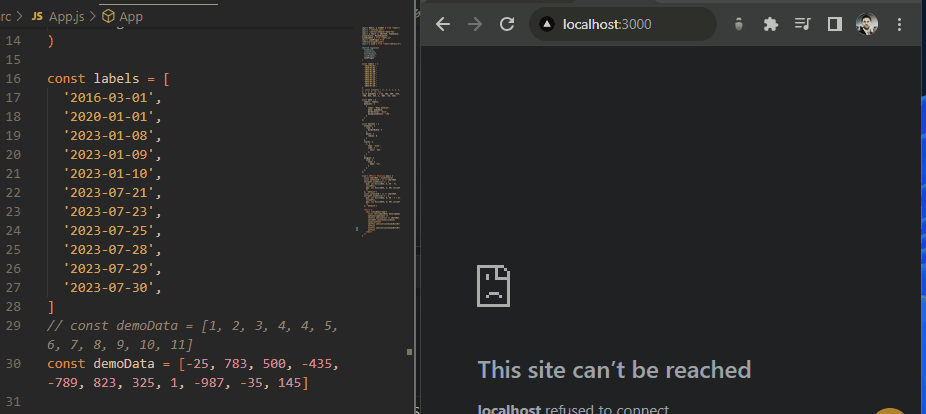Open the Chrome extensions puzzle icon
The width and height of the screenshot is (926, 414).
coord(771,24)
